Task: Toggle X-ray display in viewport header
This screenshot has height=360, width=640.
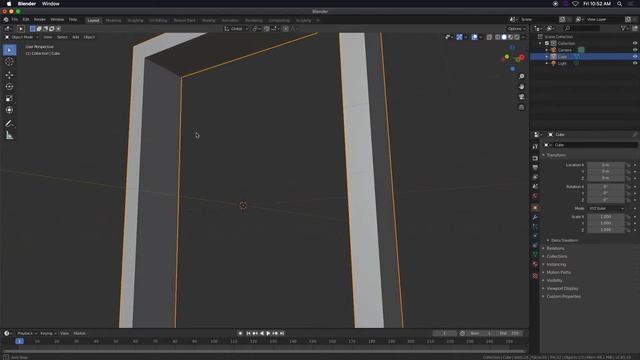Action: point(489,37)
